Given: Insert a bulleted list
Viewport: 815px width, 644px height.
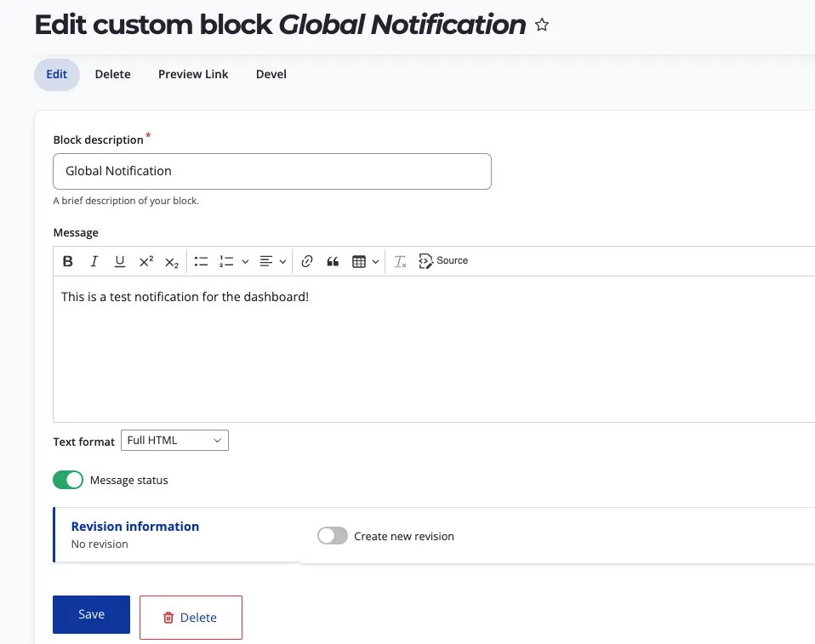Looking at the screenshot, I should (201, 261).
